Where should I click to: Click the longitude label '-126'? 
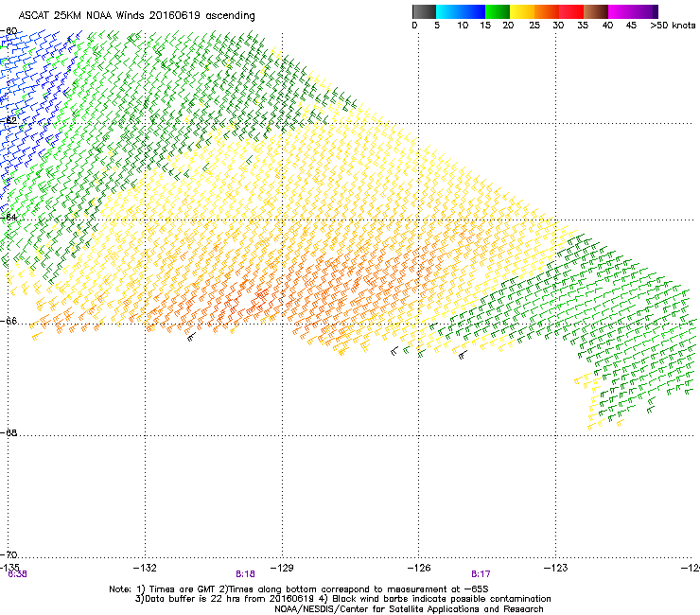[419, 568]
